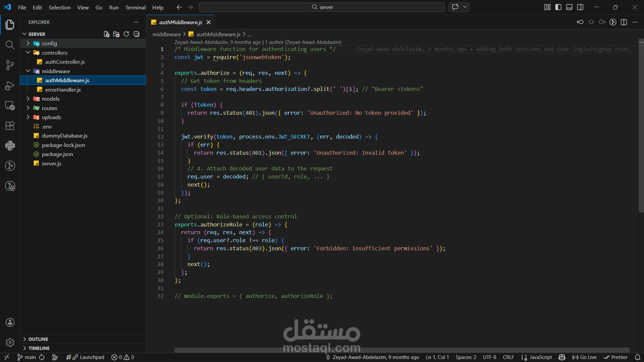
Task: Open Launchpad in status bar
Action: point(85,357)
